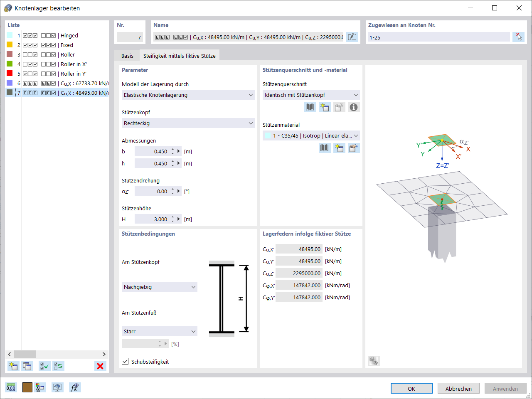Select all items in the Liste

44,366
